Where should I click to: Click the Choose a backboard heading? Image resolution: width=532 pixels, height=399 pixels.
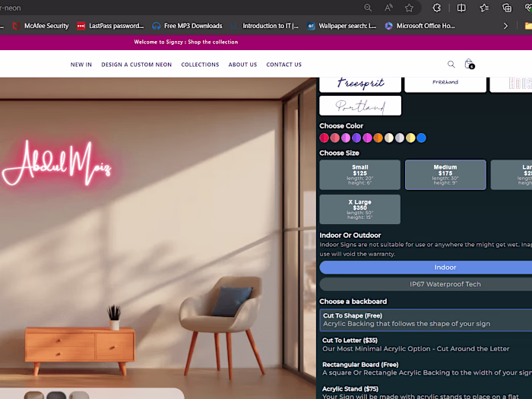pyautogui.click(x=353, y=302)
